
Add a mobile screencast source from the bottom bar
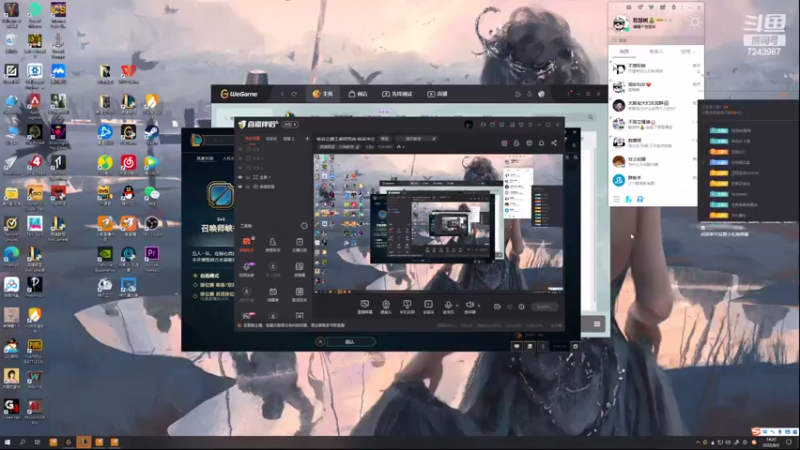407,307
